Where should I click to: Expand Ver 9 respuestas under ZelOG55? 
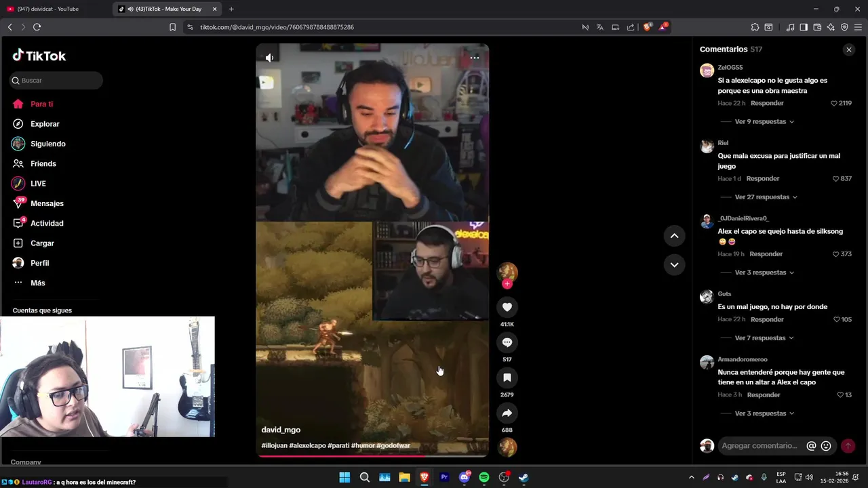pyautogui.click(x=764, y=121)
